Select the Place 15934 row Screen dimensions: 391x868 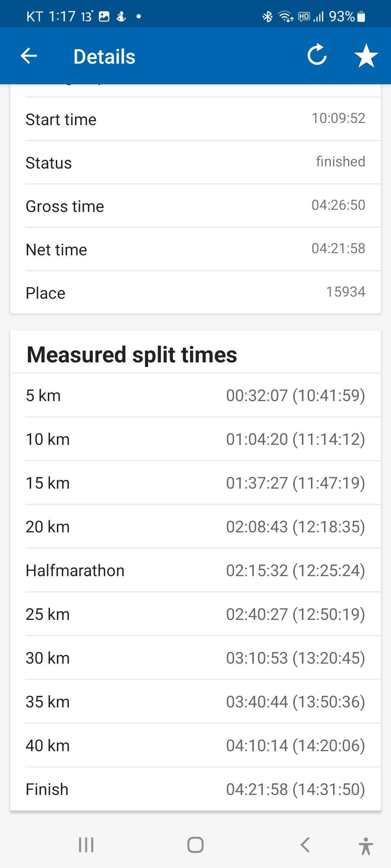coord(195,293)
